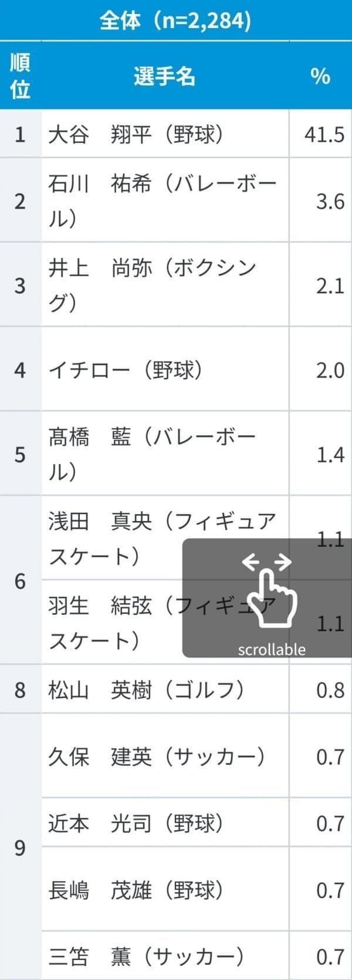The height and width of the screenshot is (980, 352).
Task: Select the 井上 尚弥 (ボクシング) cell
Action: coord(153,285)
